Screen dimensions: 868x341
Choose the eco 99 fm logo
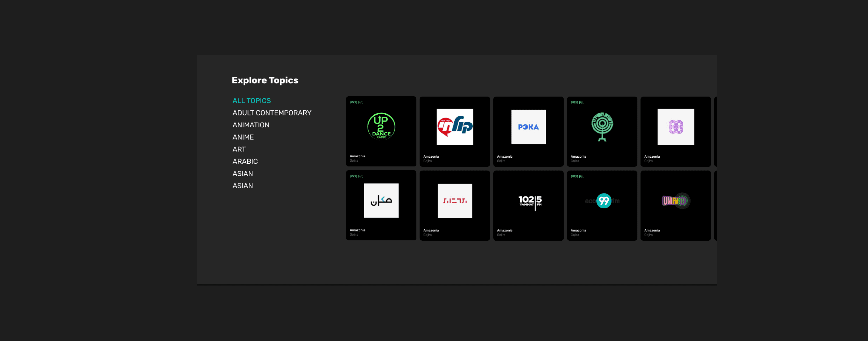602,201
